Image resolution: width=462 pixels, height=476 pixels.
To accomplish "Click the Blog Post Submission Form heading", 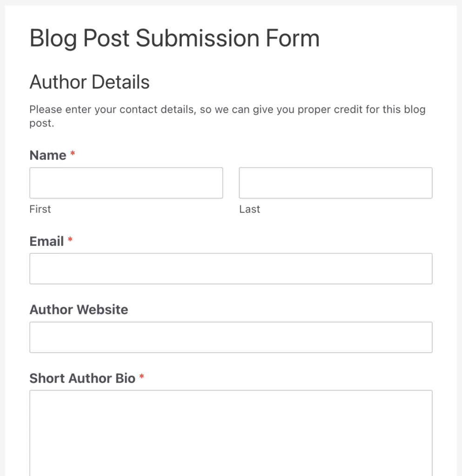I will [x=174, y=38].
